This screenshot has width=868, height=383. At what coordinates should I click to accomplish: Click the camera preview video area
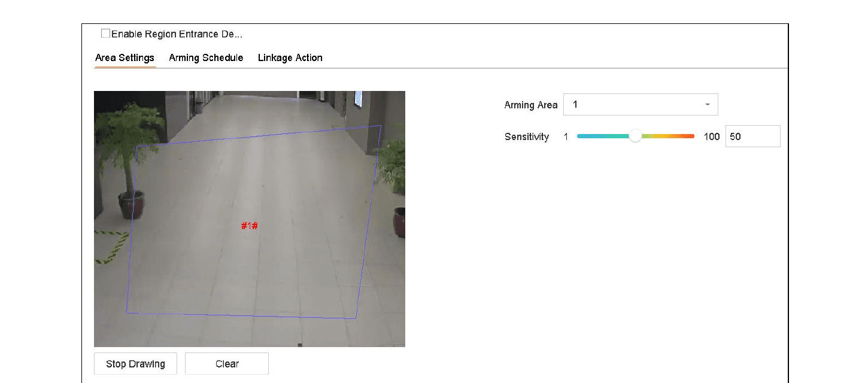click(250, 219)
